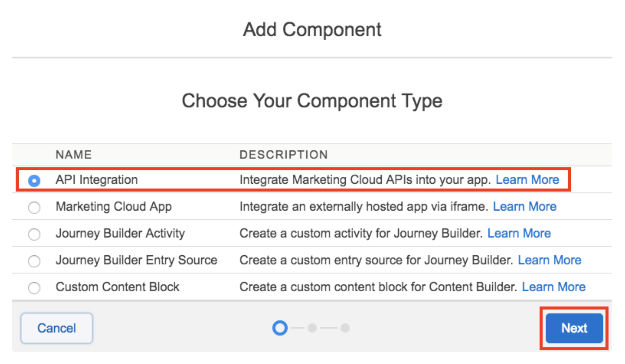625x364 pixels.
Task: Click the first step progress indicator circle
Action: pos(280,328)
